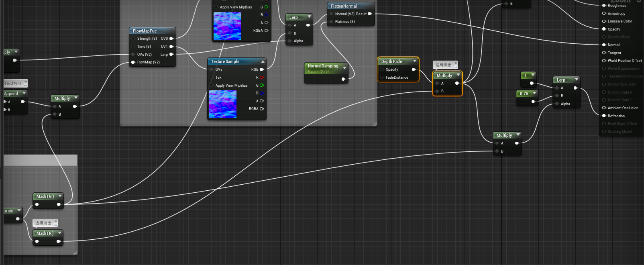This screenshot has height=265, width=644.
Task: Toggle bubble visibility of 边缘淡出 above selected Multiply
Action: pyautogui.click(x=456, y=67)
